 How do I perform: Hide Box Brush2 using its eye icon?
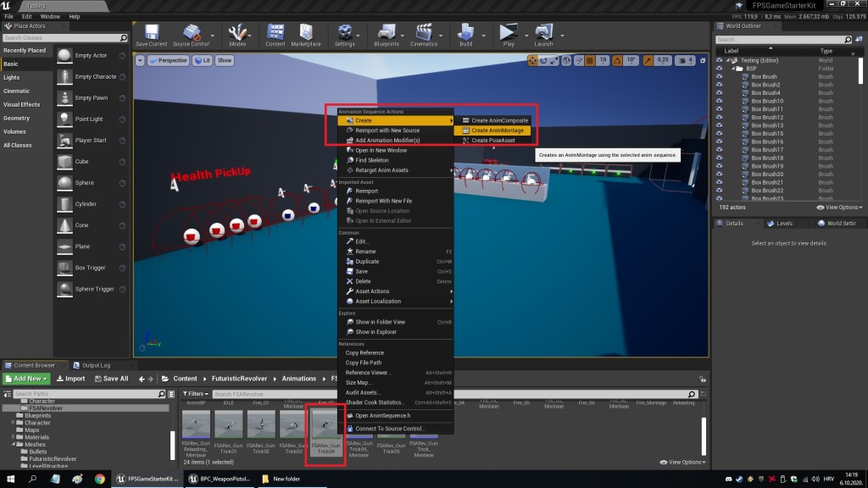721,85
